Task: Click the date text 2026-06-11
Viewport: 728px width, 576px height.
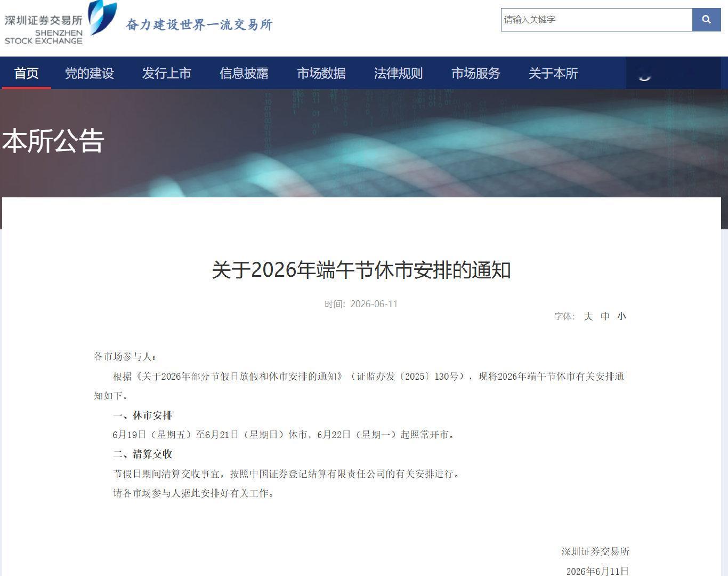Action: tap(374, 304)
